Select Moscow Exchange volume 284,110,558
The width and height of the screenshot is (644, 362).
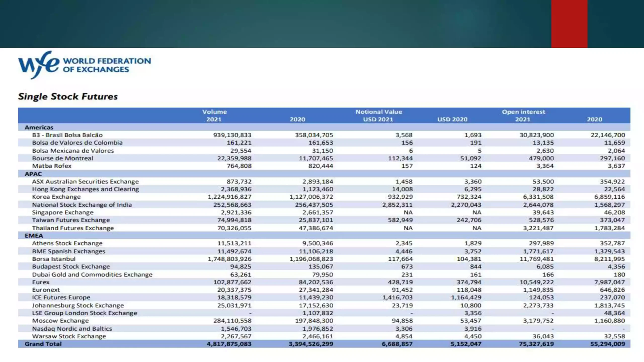(x=232, y=321)
